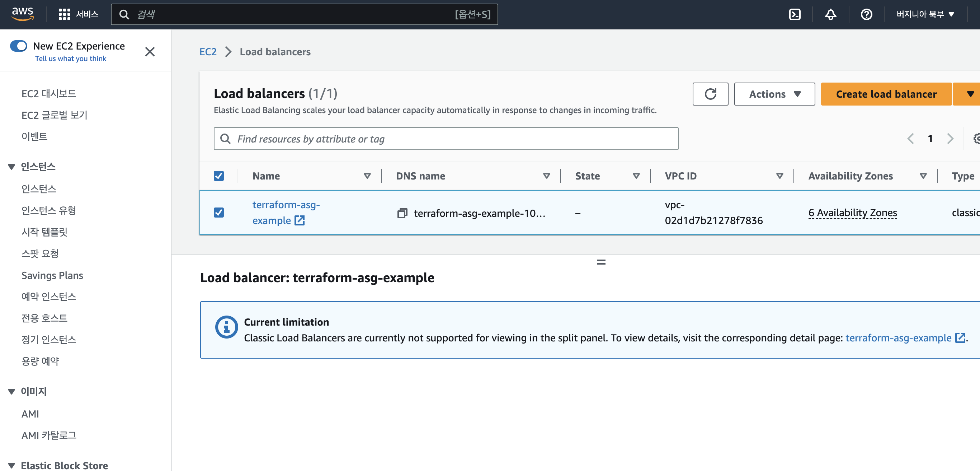The image size is (980, 471).
Task: Open AMI in sidebar
Action: pos(30,414)
